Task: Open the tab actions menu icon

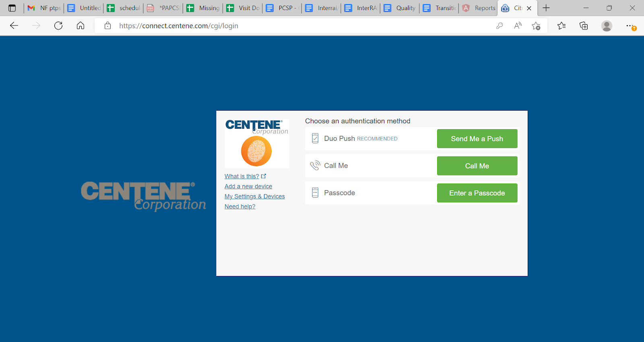Action: click(12, 8)
